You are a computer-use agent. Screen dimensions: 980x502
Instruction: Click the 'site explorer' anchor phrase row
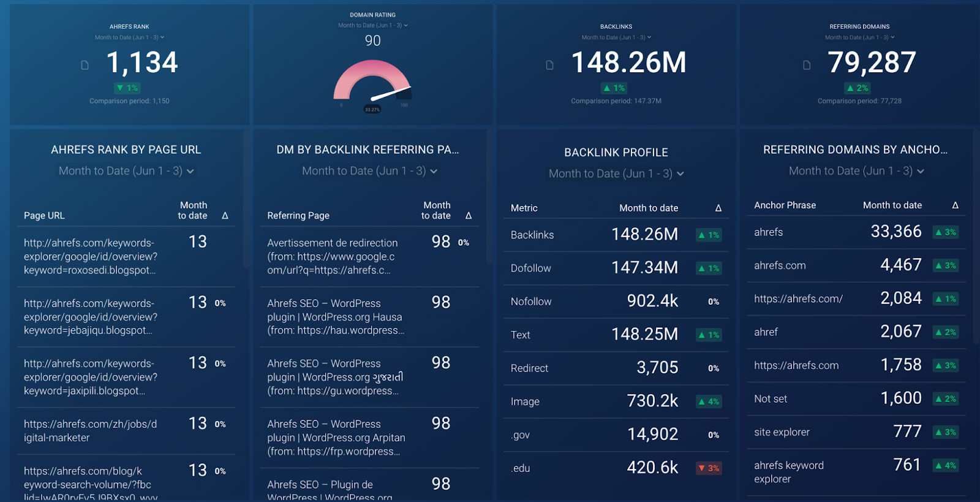(856, 432)
